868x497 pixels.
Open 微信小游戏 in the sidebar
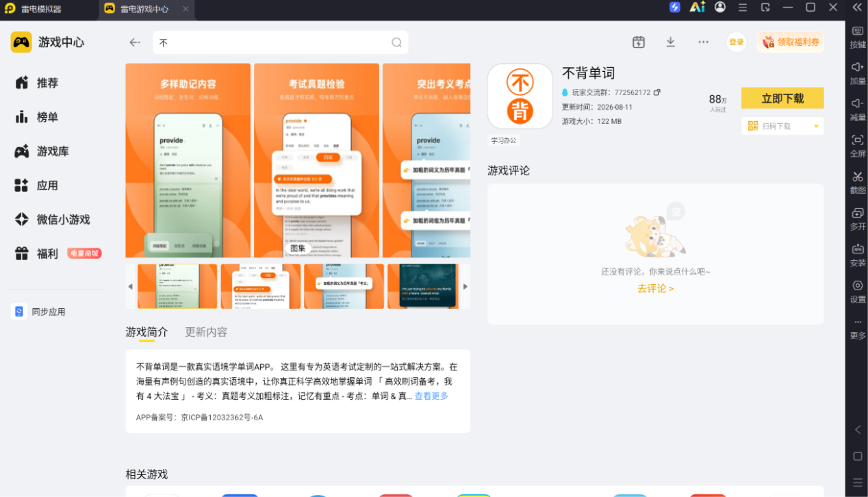[53, 220]
